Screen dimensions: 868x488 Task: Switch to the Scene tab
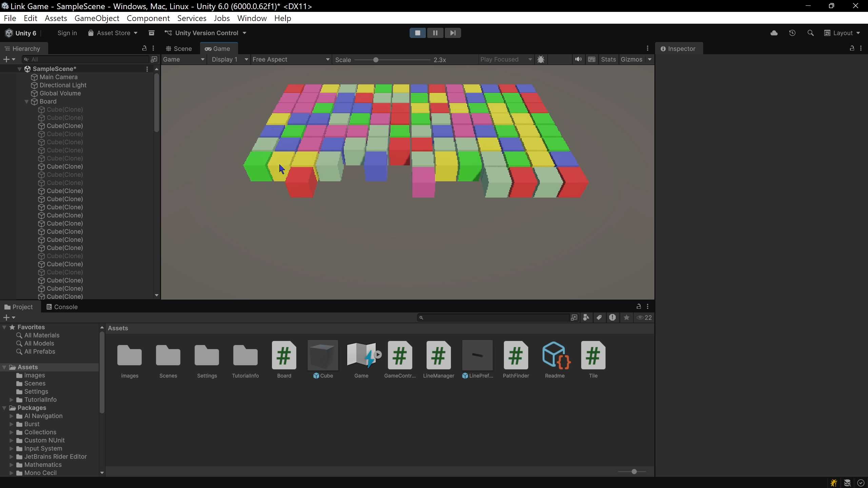pyautogui.click(x=179, y=48)
